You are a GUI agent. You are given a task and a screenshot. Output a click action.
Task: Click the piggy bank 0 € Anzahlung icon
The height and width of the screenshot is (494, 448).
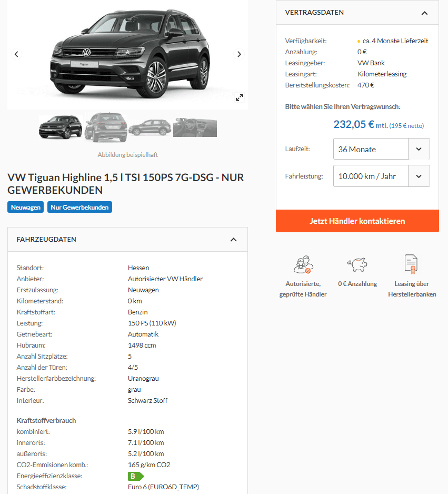[357, 264]
